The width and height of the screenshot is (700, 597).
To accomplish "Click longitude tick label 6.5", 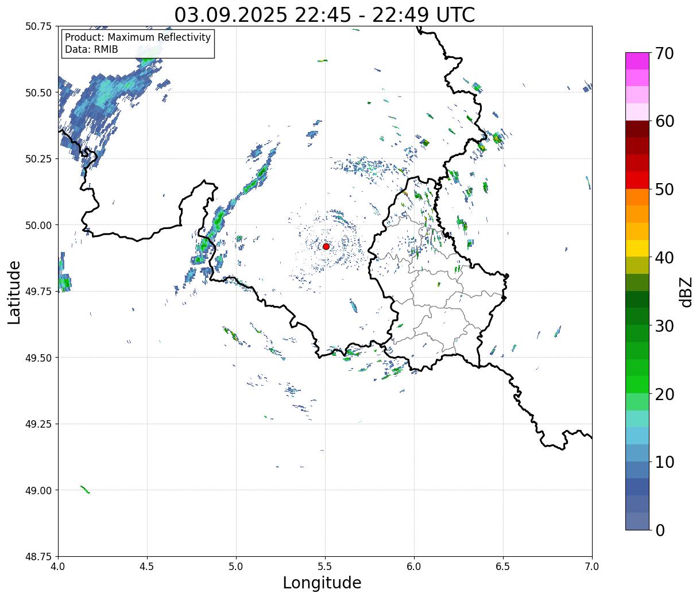I will click(x=503, y=566).
